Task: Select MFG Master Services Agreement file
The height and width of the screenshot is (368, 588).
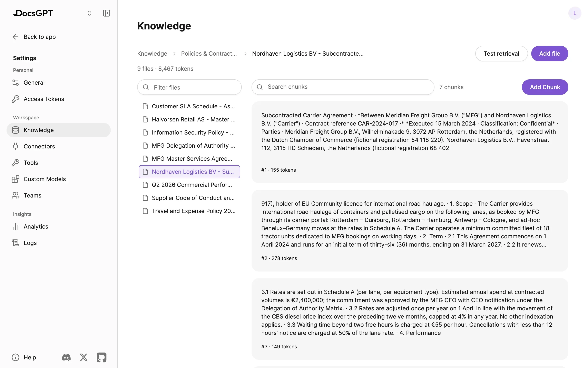Action: (x=189, y=159)
